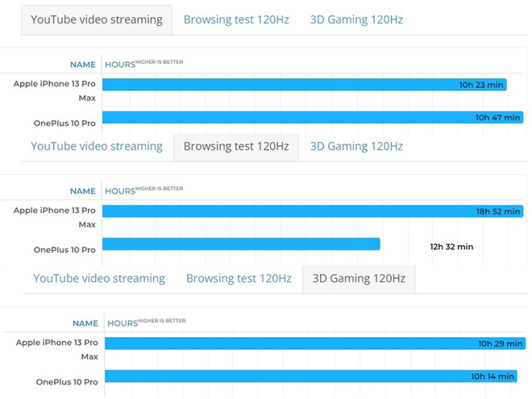Open Browsing test 120Hz in last tab row

pos(239,279)
